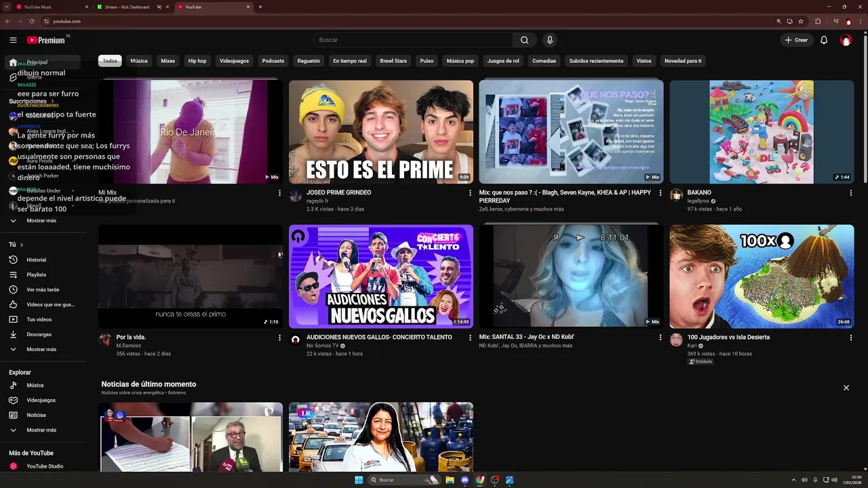
Task: Open Descargas in the sidebar
Action: [43, 334]
